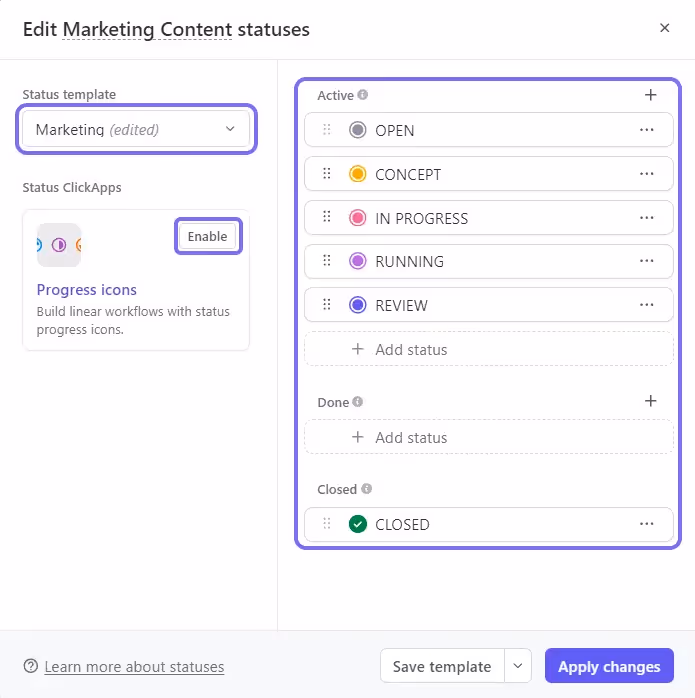The width and height of the screenshot is (695, 698).
Task: Click the CONCEPT status more options icon
Action: pyautogui.click(x=646, y=174)
